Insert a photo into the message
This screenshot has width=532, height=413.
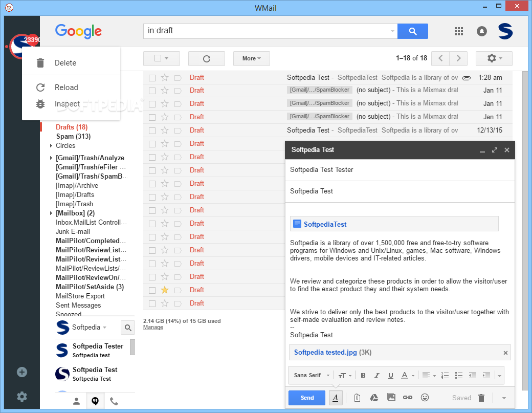point(391,397)
